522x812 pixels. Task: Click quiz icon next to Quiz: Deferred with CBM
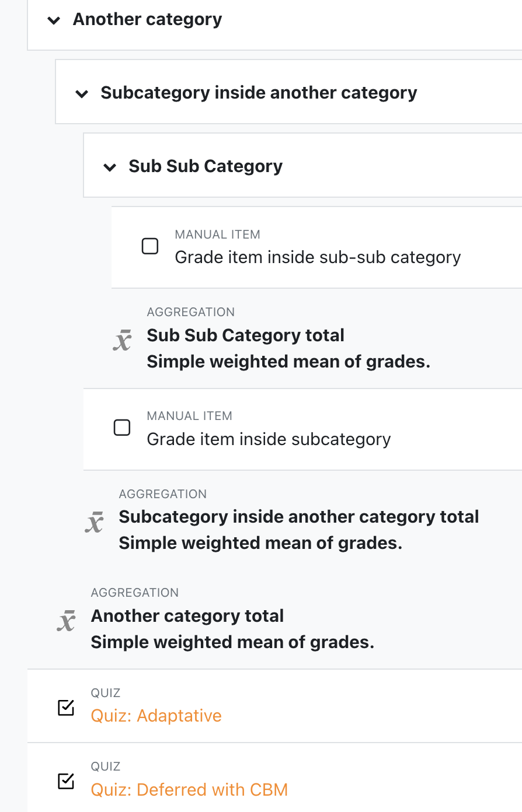[x=66, y=781]
